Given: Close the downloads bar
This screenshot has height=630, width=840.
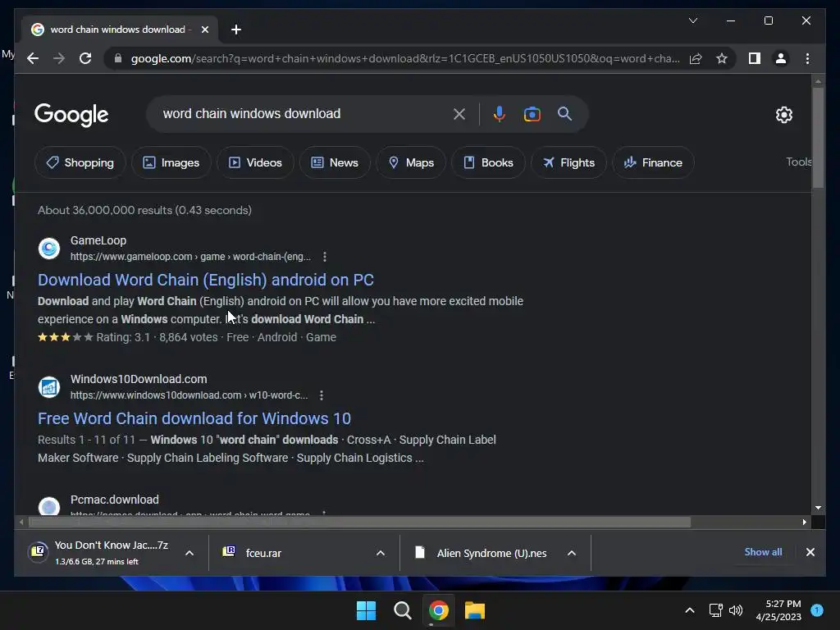Looking at the screenshot, I should pos(810,552).
